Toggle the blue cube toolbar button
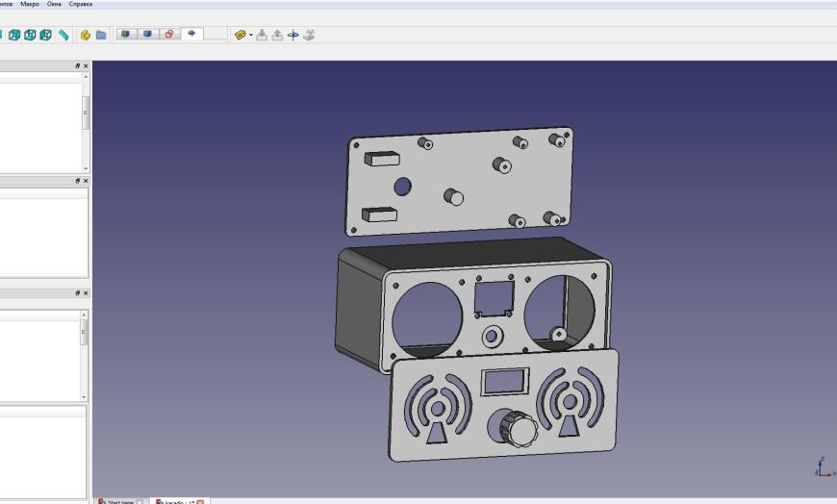The height and width of the screenshot is (504, 837). [148, 34]
